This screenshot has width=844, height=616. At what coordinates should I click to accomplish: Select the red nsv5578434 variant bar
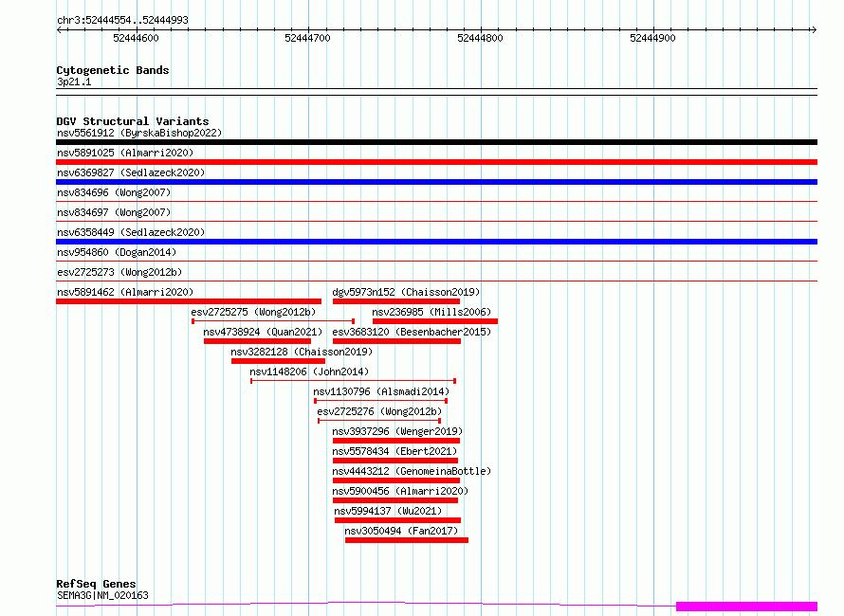[x=395, y=461]
